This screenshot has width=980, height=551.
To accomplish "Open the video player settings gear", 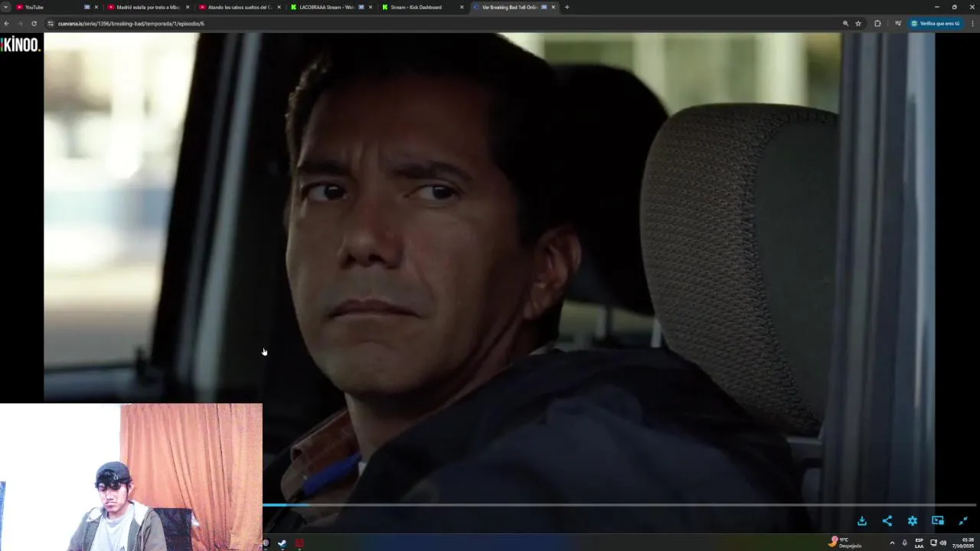I will click(913, 521).
